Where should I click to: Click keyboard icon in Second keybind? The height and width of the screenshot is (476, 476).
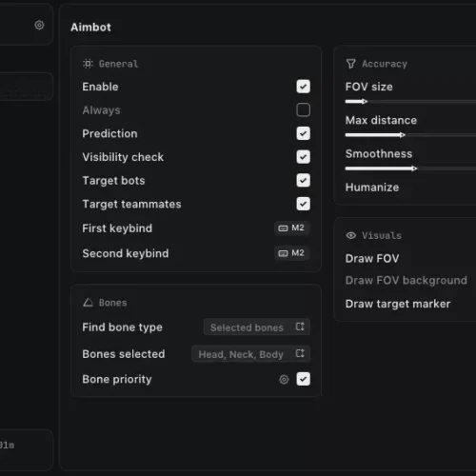[283, 253]
